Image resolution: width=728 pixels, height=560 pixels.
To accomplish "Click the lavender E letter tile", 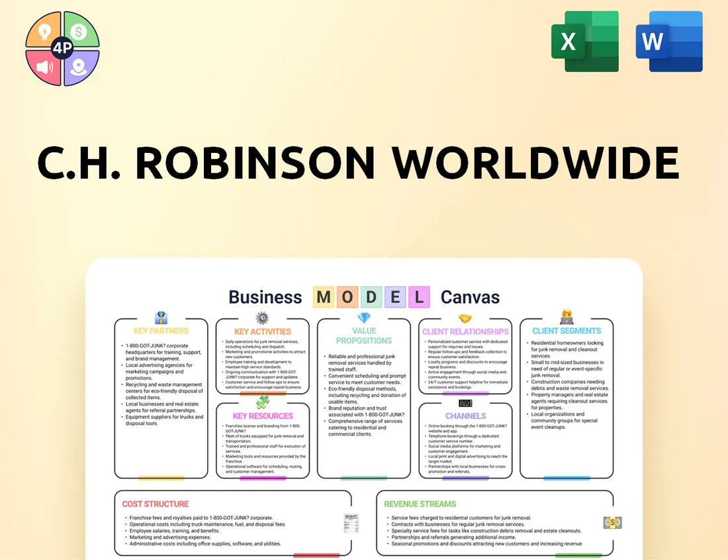I will coord(395,297).
